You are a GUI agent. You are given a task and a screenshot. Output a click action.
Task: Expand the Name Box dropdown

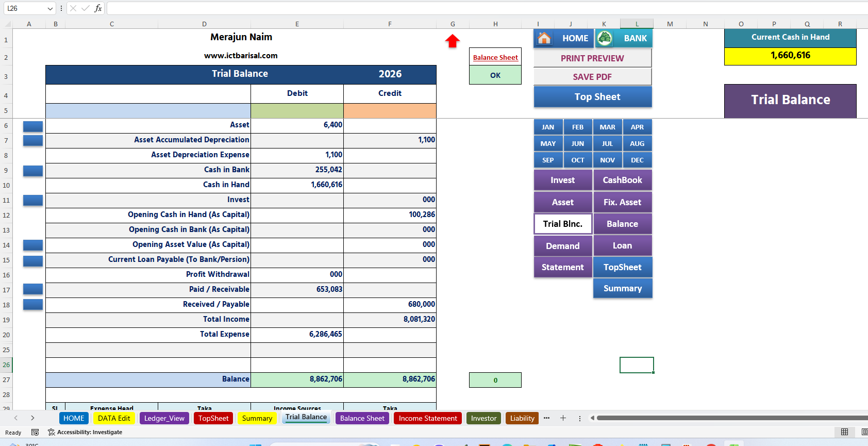tap(50, 8)
